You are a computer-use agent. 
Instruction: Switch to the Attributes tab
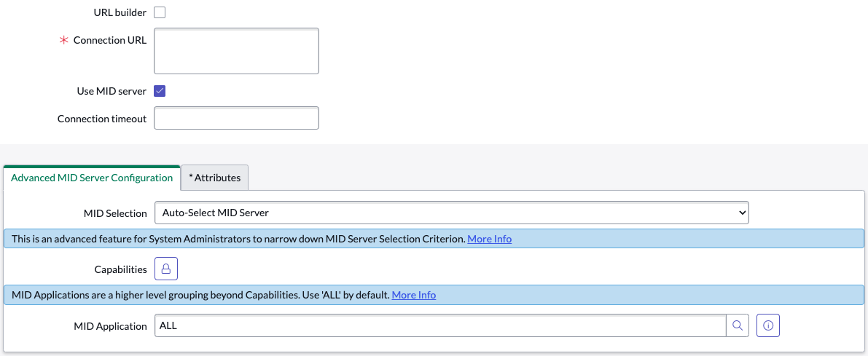pyautogui.click(x=215, y=178)
